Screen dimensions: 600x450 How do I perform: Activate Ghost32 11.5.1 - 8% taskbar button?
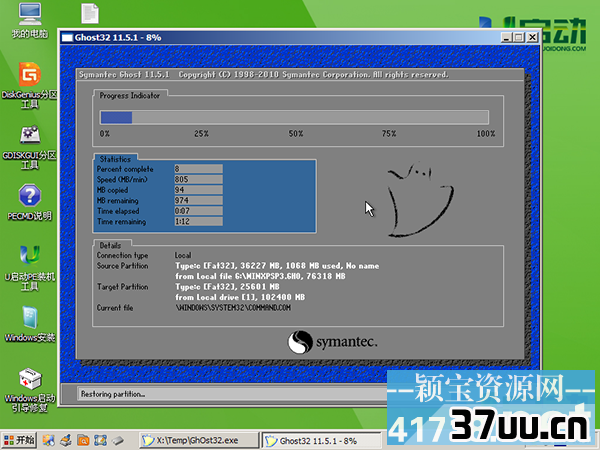321,440
